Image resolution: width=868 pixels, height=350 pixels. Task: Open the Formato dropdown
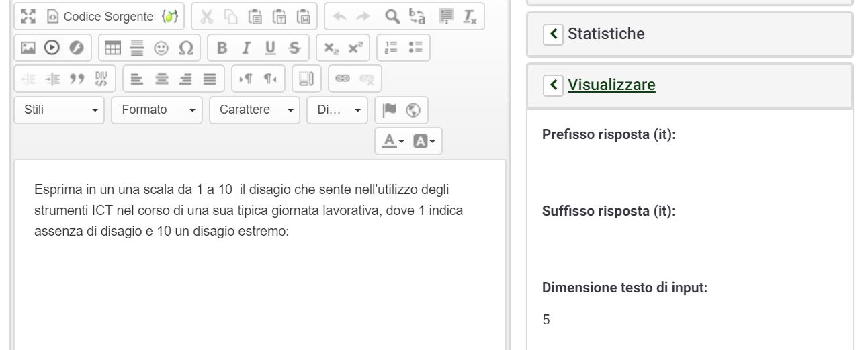(157, 110)
